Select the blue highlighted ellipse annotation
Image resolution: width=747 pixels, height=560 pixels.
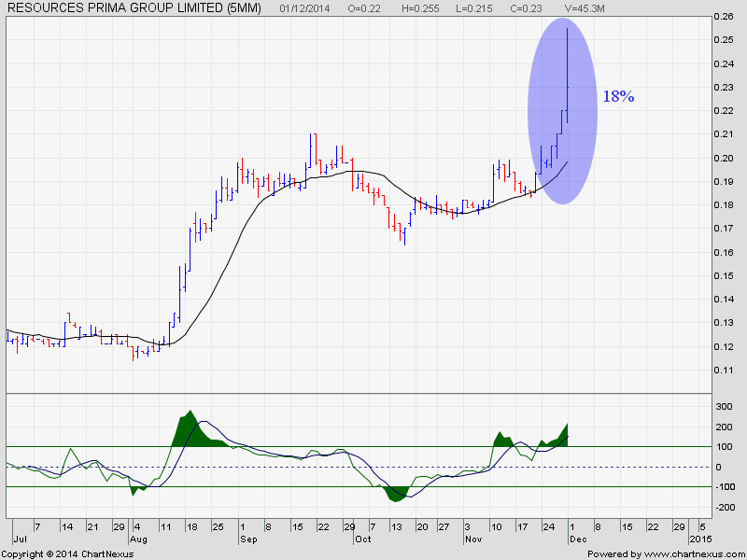point(562,111)
